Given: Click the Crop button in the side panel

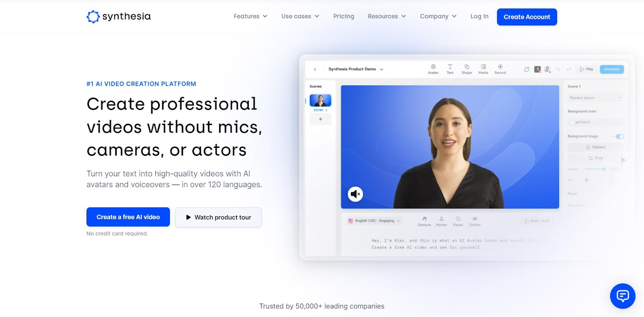Looking at the screenshot, I should pos(595,158).
